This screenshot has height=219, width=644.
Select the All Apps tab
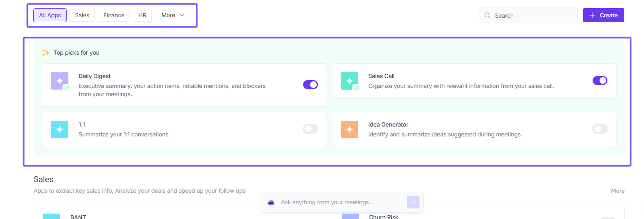point(50,15)
